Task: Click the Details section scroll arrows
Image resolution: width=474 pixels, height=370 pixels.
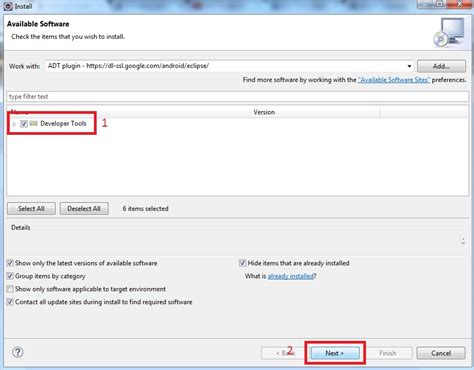Action: coord(463,241)
